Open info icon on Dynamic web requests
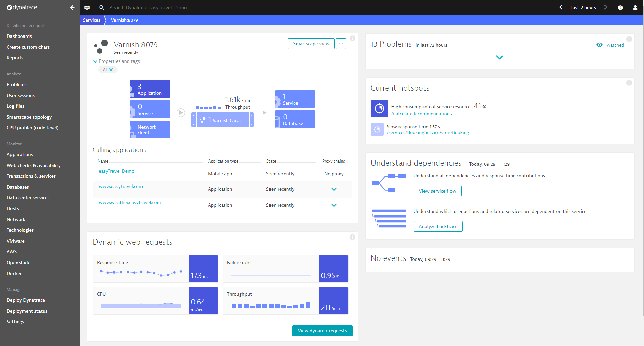Image resolution: width=644 pixels, height=346 pixels. pos(352,237)
